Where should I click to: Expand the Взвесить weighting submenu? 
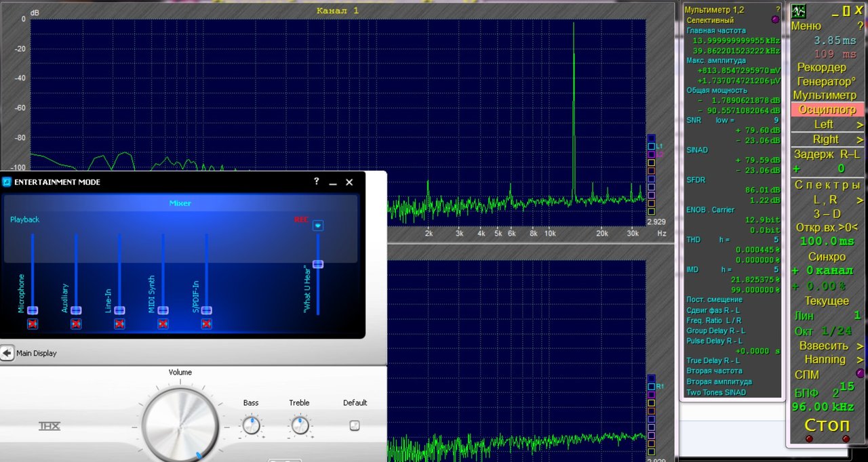(860, 346)
